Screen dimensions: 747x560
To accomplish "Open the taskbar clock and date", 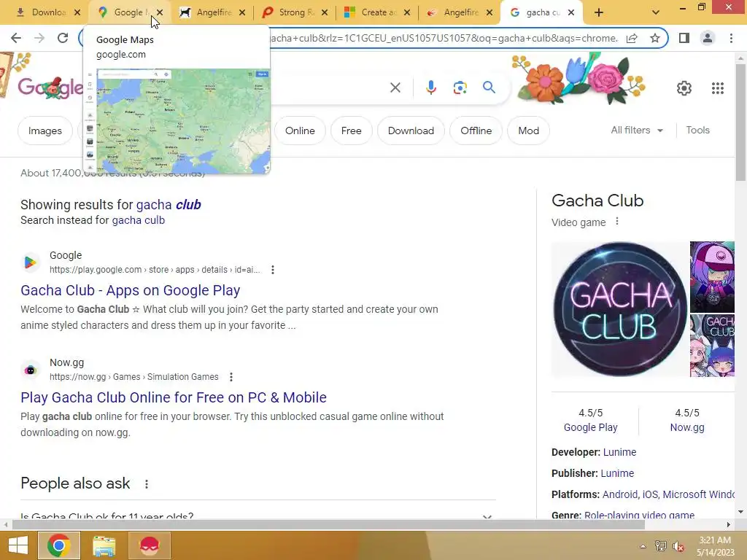I will pos(715,546).
